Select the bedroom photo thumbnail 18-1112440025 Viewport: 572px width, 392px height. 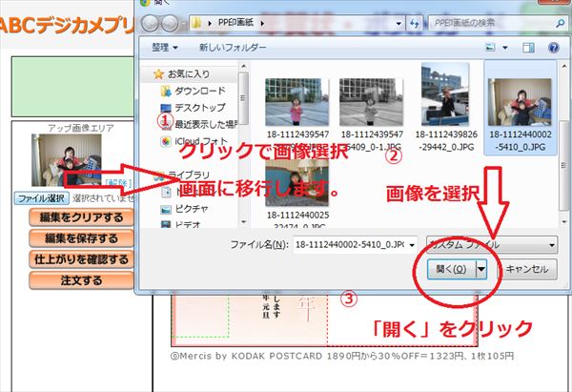point(296,182)
